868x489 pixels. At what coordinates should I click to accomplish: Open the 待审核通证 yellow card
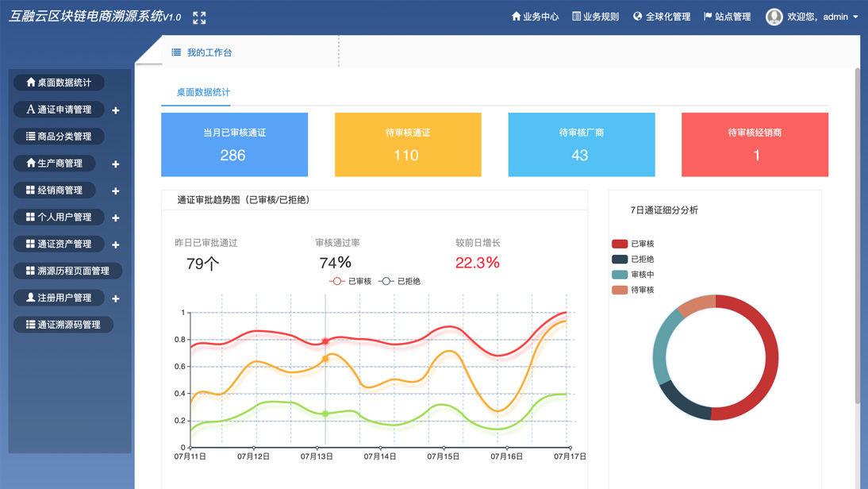408,144
